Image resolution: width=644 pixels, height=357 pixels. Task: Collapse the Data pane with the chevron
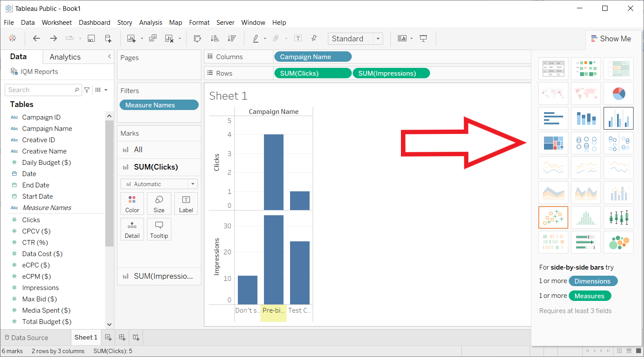tap(109, 57)
